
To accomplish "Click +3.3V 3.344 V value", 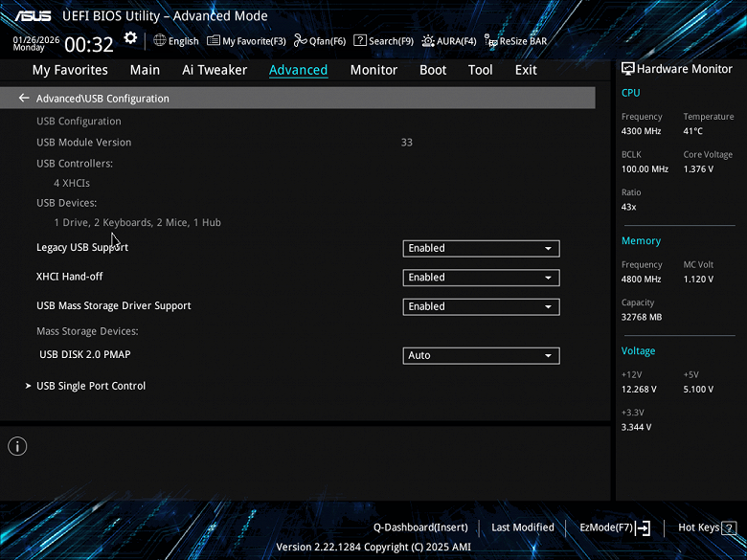I will [637, 427].
